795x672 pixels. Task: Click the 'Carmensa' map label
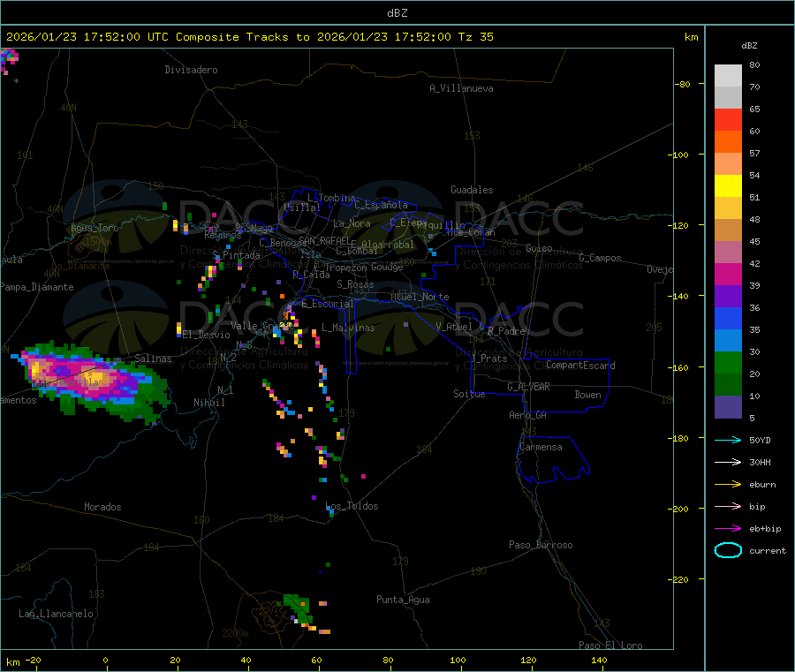pyautogui.click(x=541, y=447)
